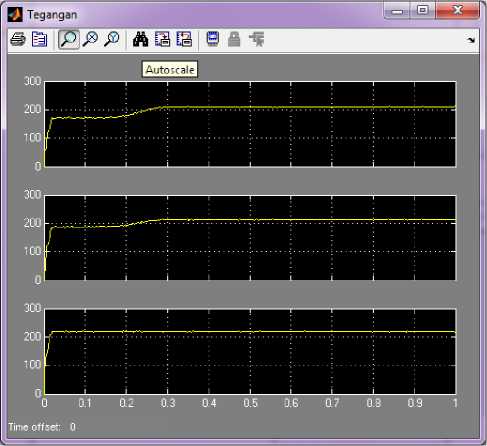Minimize the Tegangan scope window
Screen dimensions: 487x446
coord(397,11)
